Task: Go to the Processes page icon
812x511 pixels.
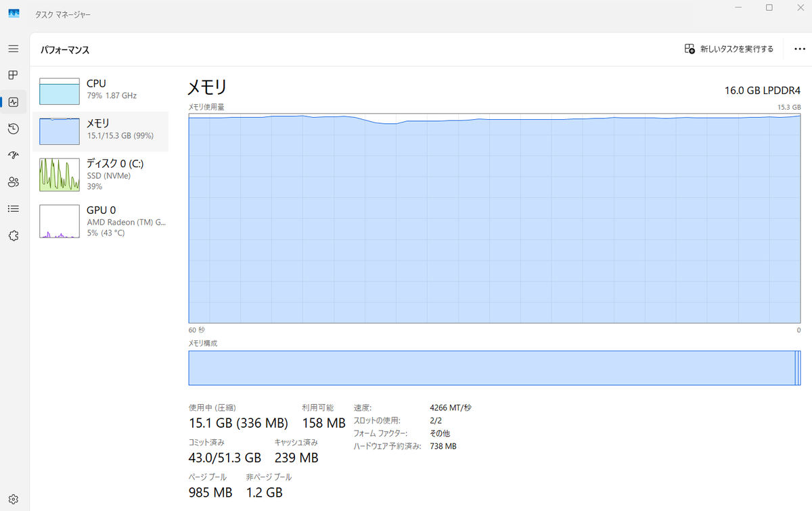Action: click(13, 75)
